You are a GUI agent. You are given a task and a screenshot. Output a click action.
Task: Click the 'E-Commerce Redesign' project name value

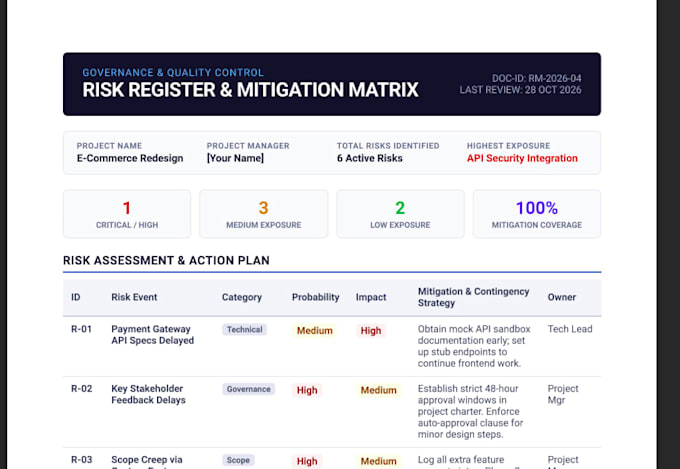pyautogui.click(x=130, y=158)
